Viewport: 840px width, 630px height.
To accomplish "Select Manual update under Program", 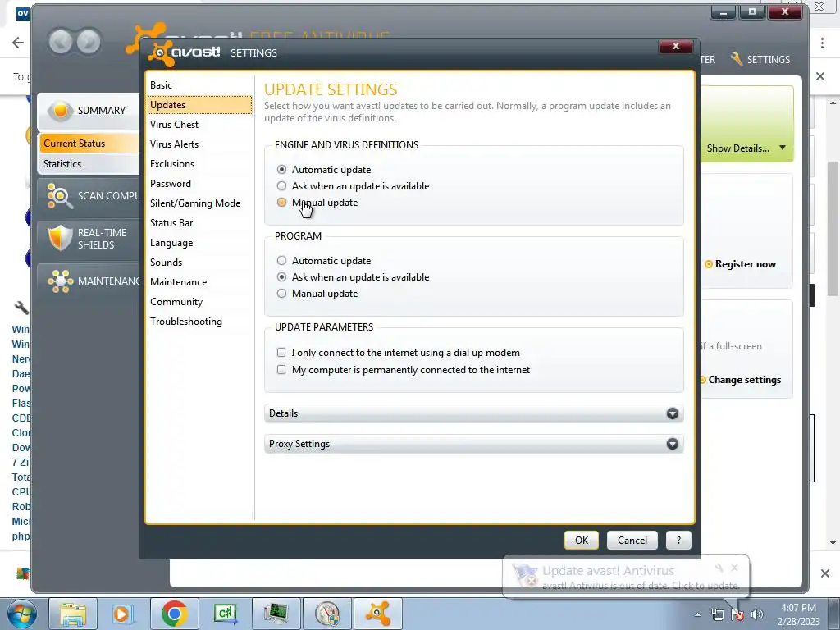I will click(281, 294).
